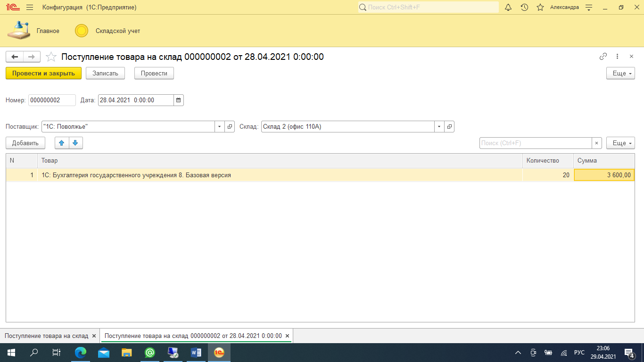Open service settings icon next to Александра
Viewport: 644px width, 362px height.
pos(589,8)
